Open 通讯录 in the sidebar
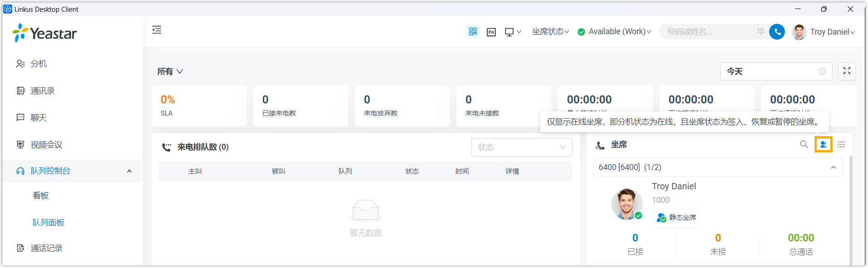868x268 pixels. (x=43, y=91)
